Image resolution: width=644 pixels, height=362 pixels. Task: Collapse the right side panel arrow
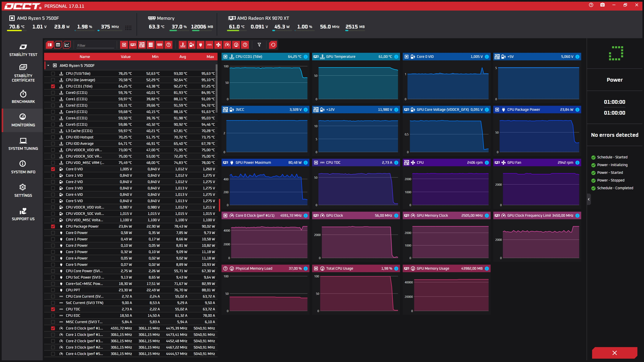tap(589, 199)
